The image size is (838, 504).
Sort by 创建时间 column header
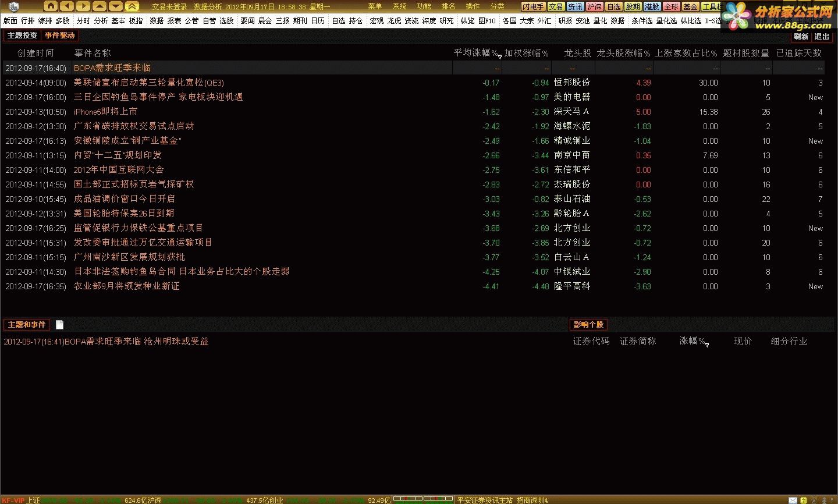coord(35,53)
